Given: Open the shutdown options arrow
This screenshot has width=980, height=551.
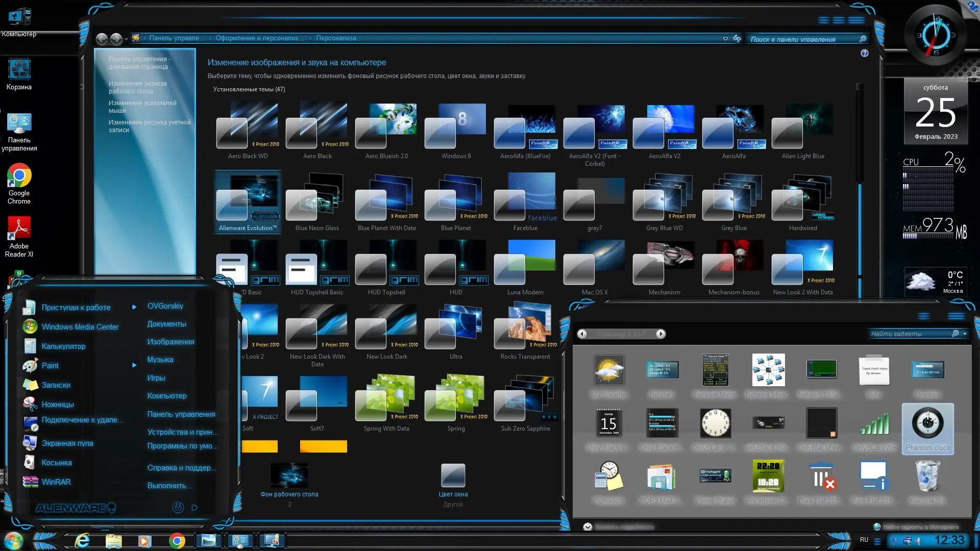Looking at the screenshot, I should coord(194,507).
